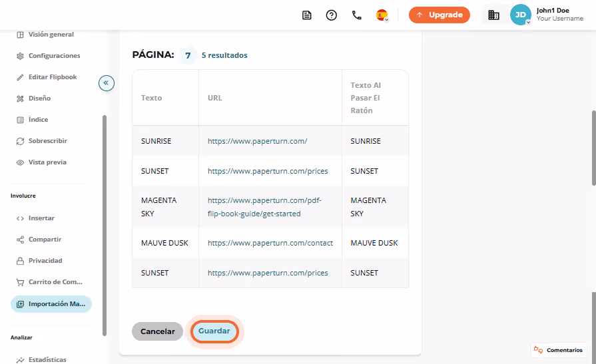Open the help question mark icon
This screenshot has width=596, height=364.
[332, 15]
